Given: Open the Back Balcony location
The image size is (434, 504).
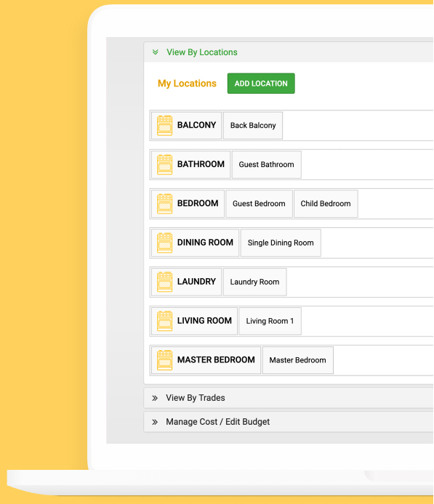Looking at the screenshot, I should 253,126.
